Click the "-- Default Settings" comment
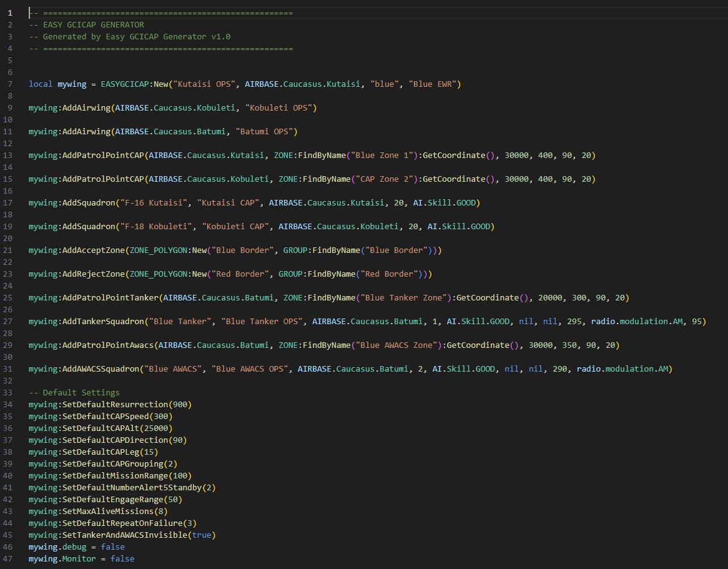This screenshot has width=728, height=569. pyautogui.click(x=74, y=393)
